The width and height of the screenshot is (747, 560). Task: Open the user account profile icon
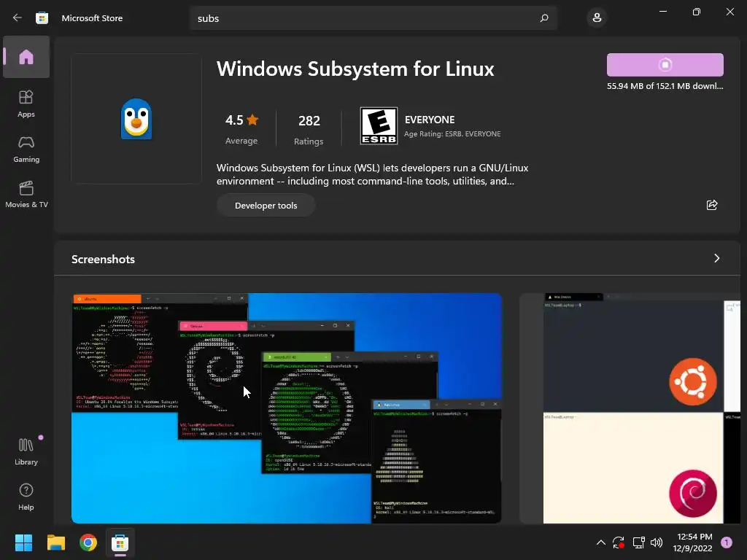pyautogui.click(x=597, y=18)
